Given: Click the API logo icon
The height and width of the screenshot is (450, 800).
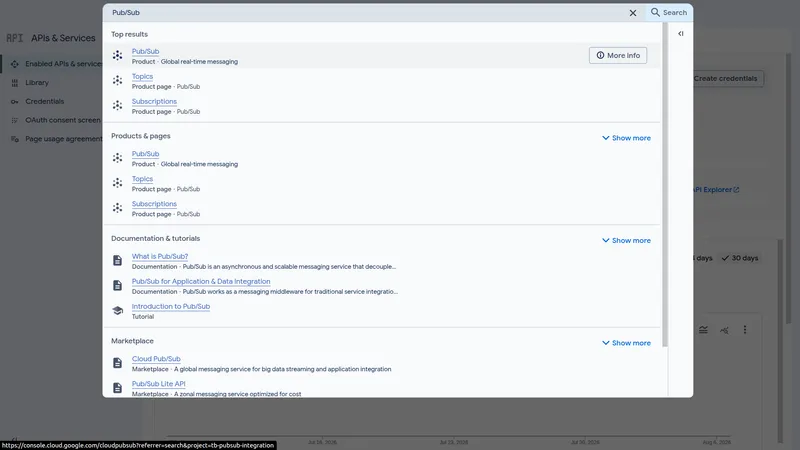Looking at the screenshot, I should tap(15, 38).
